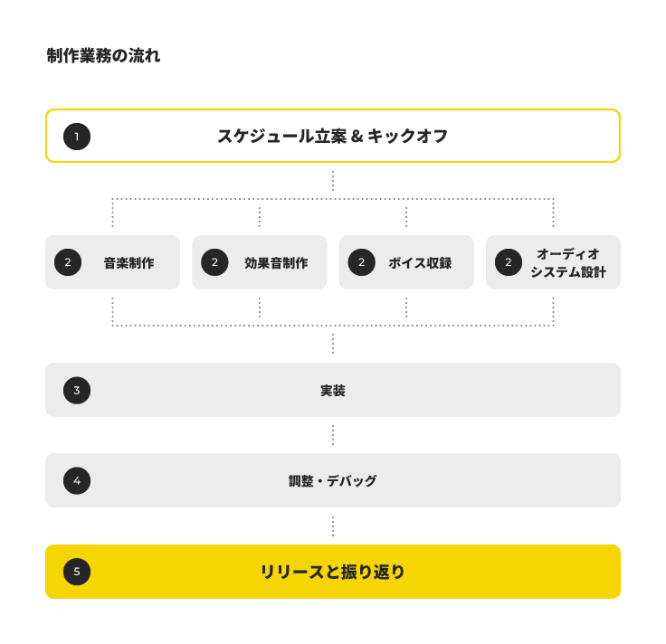Click the number 2 badge beside 音楽制作
This screenshot has width=666, height=644.
point(68,262)
